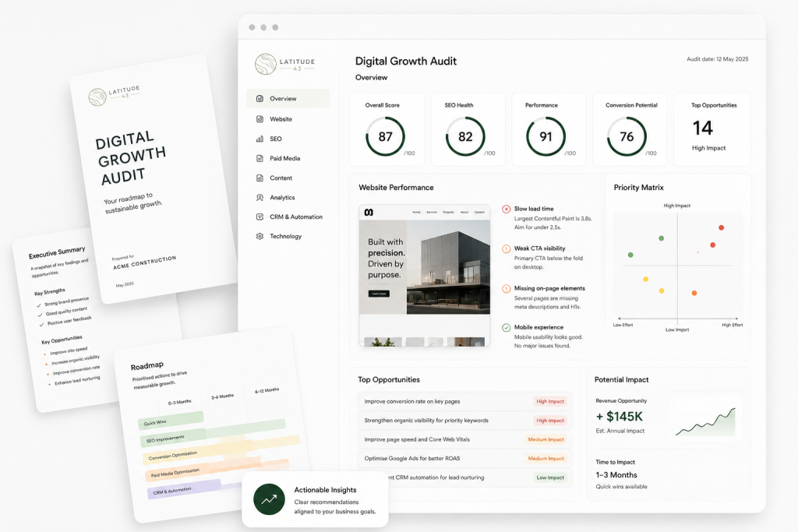Click the revenue opportunity line chart
Viewport: 798px width, 532px height.
[x=705, y=421]
